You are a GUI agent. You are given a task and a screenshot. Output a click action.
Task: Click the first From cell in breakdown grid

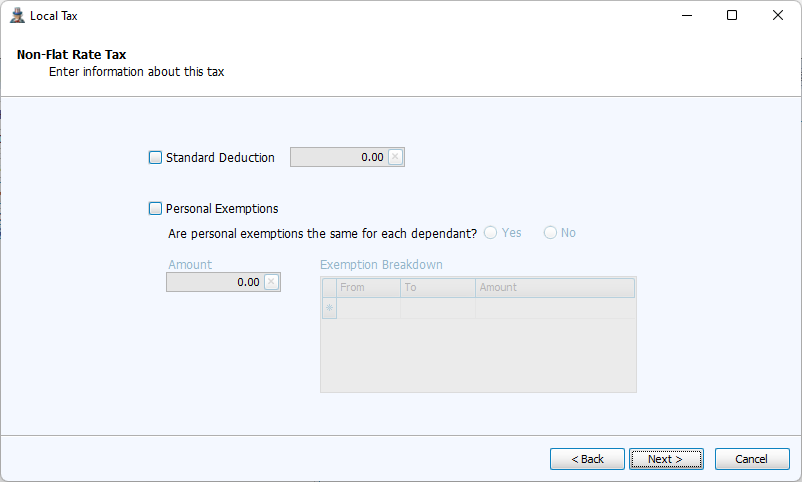pyautogui.click(x=368, y=308)
